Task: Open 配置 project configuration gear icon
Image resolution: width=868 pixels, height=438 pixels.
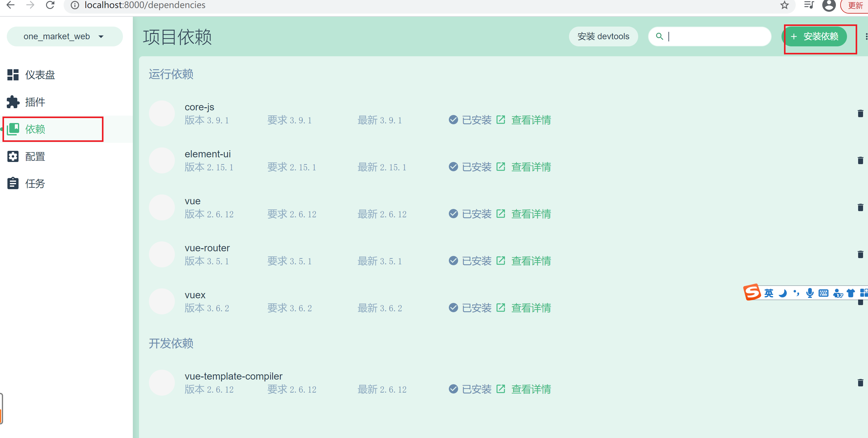Action: coord(13,156)
